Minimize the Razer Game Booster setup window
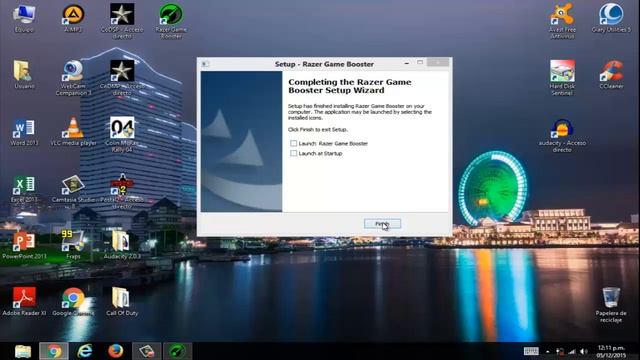Viewport: 640px width, 360px height. (407, 63)
